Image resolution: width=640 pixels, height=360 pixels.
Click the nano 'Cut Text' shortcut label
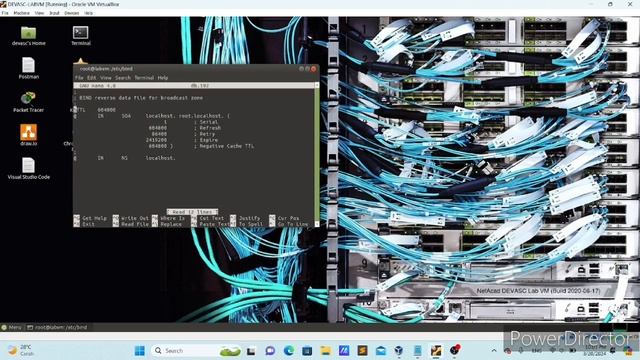click(x=212, y=218)
